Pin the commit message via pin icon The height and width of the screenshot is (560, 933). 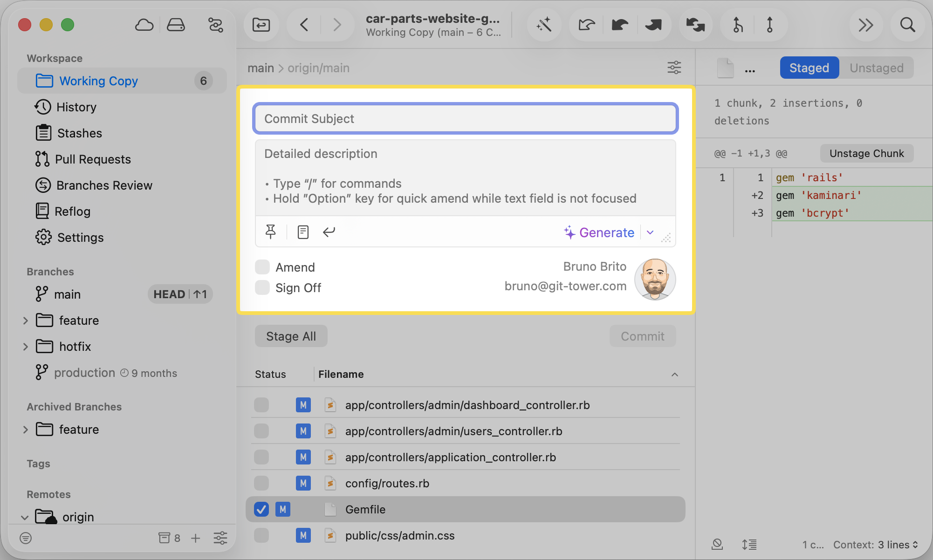coord(271,232)
